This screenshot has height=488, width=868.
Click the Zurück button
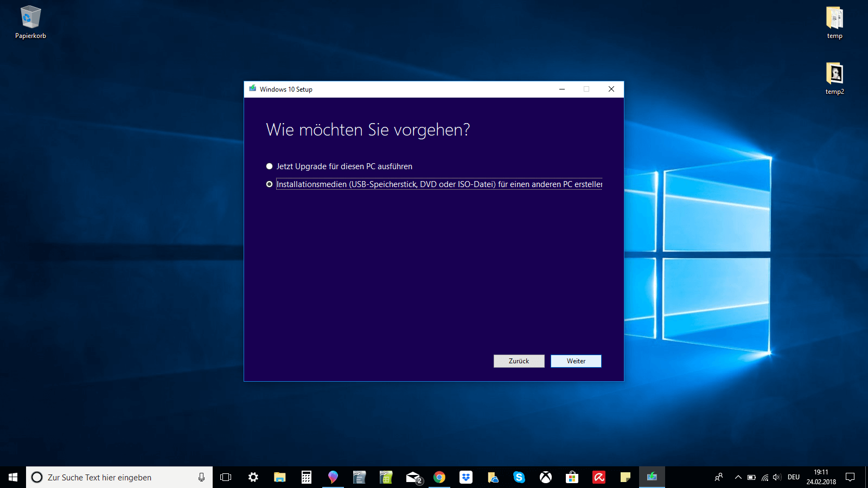coord(519,361)
